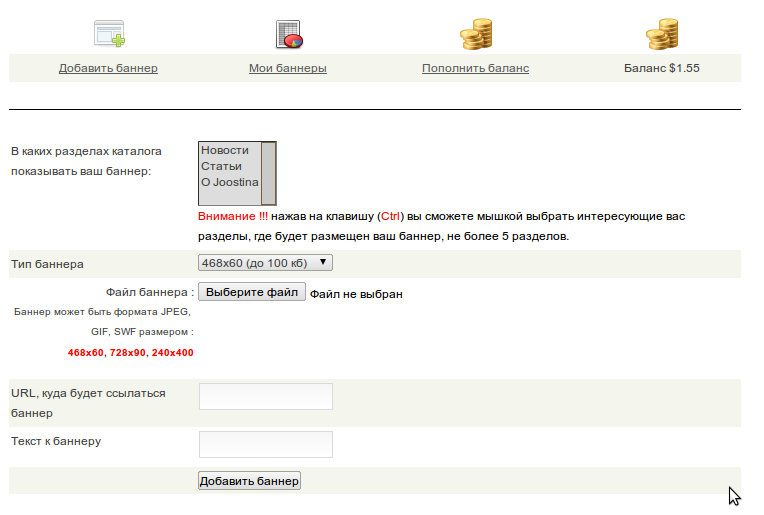Focus the Текст к баннеру input field

click(266, 444)
